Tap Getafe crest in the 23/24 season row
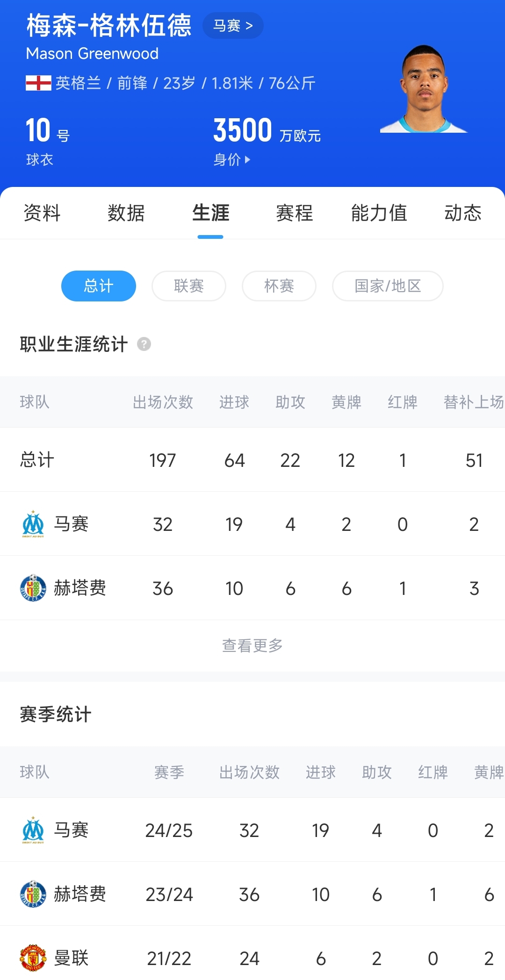The width and height of the screenshot is (505, 980). point(33,894)
